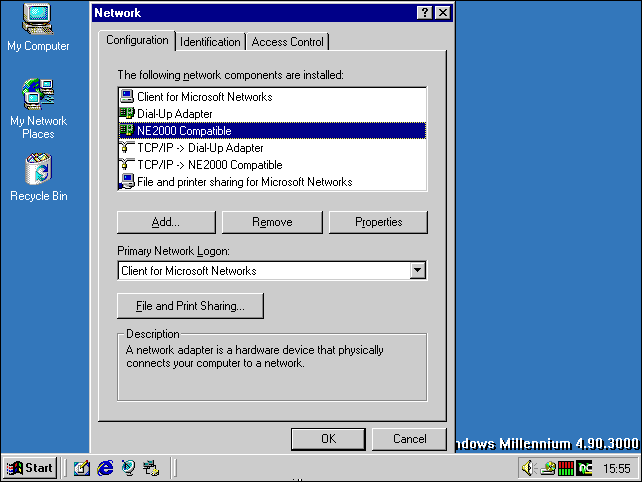Image resolution: width=642 pixels, height=482 pixels.
Task: Click the Remove button
Action: tap(272, 222)
